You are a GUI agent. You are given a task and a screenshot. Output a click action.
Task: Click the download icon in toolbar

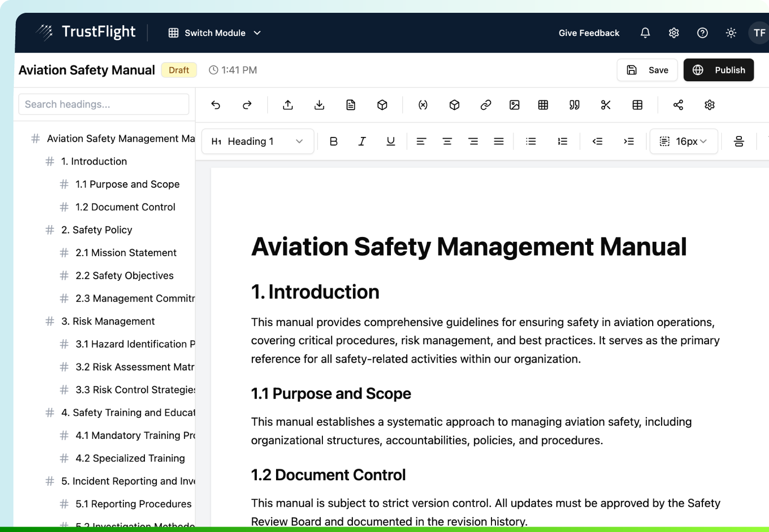pos(319,105)
